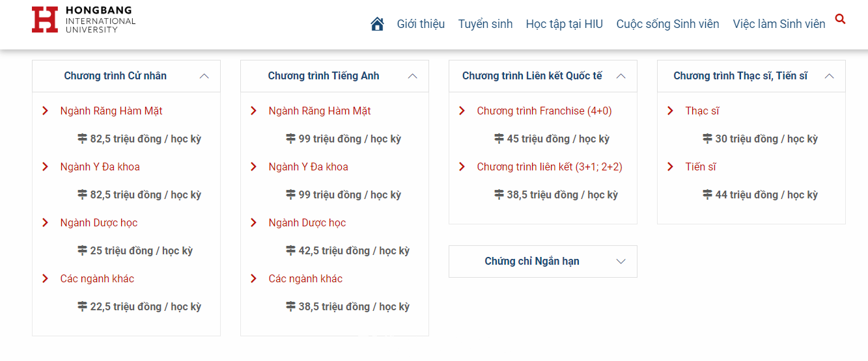The height and width of the screenshot is (361, 868).
Task: Open the search magnifier icon
Action: [x=840, y=20]
